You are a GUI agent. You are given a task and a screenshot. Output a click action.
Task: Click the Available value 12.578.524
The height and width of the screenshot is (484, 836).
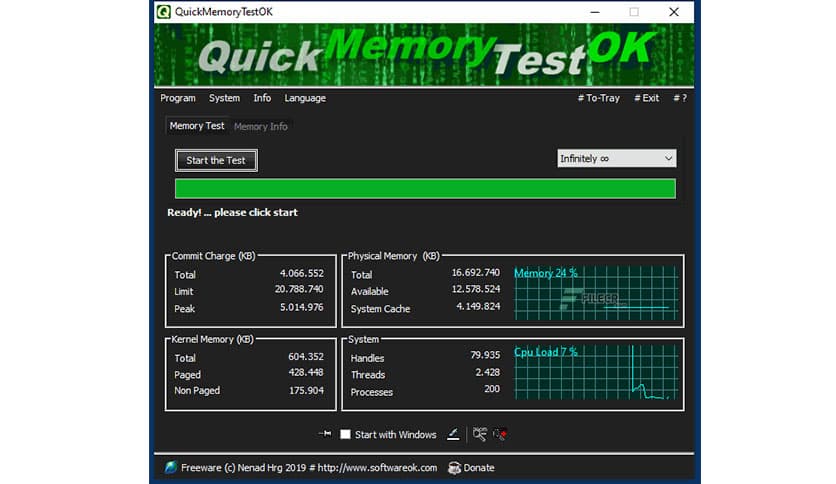pyautogui.click(x=476, y=289)
